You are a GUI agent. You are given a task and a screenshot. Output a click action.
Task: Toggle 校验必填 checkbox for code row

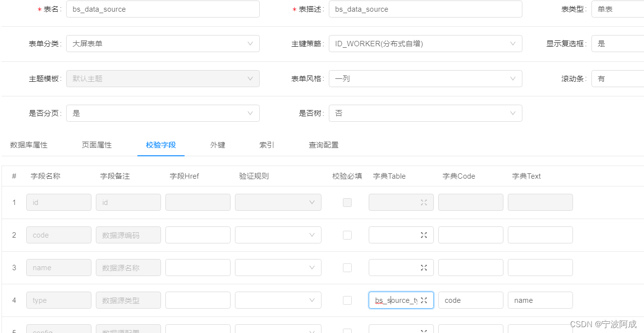tap(347, 235)
